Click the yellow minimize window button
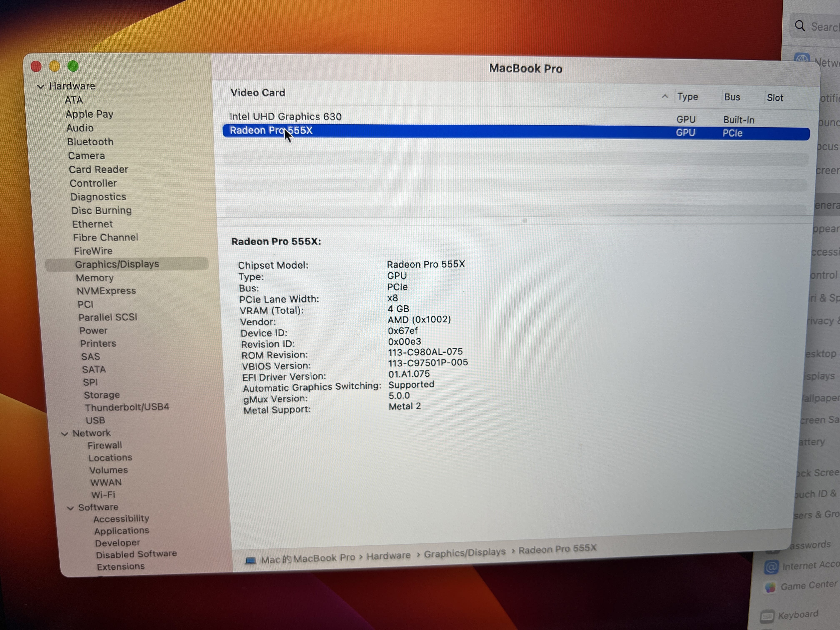840x630 pixels. pyautogui.click(x=54, y=66)
